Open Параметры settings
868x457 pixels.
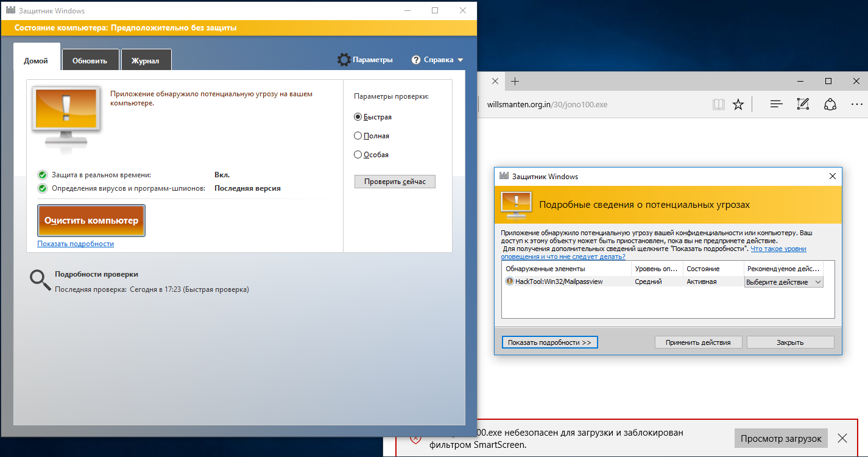click(365, 60)
